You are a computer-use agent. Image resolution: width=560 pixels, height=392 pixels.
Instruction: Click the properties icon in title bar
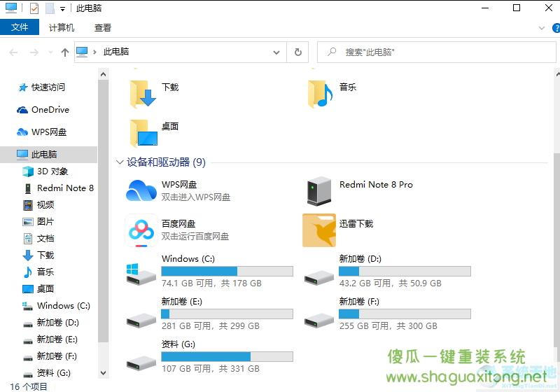pyautogui.click(x=34, y=8)
